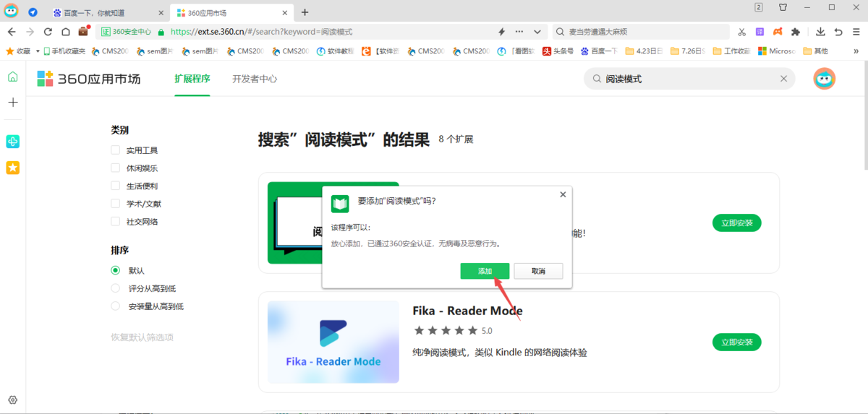Open the 4.23日 bookmark folder
The height and width of the screenshot is (414, 868).
[x=645, y=51]
